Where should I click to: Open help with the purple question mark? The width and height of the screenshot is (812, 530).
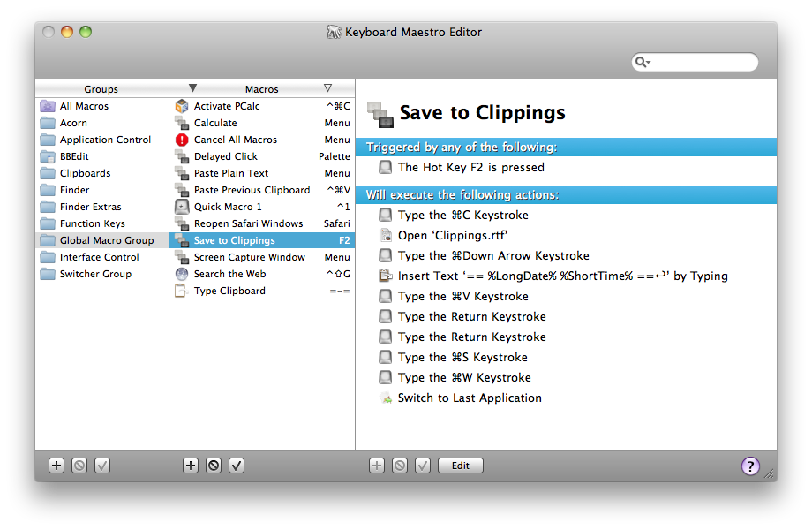tap(750, 466)
